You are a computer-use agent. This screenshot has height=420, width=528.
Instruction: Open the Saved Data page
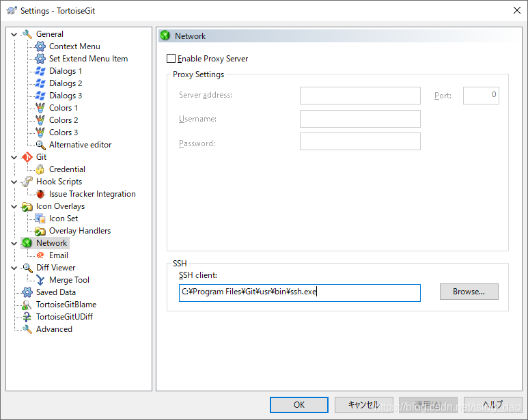click(x=56, y=292)
